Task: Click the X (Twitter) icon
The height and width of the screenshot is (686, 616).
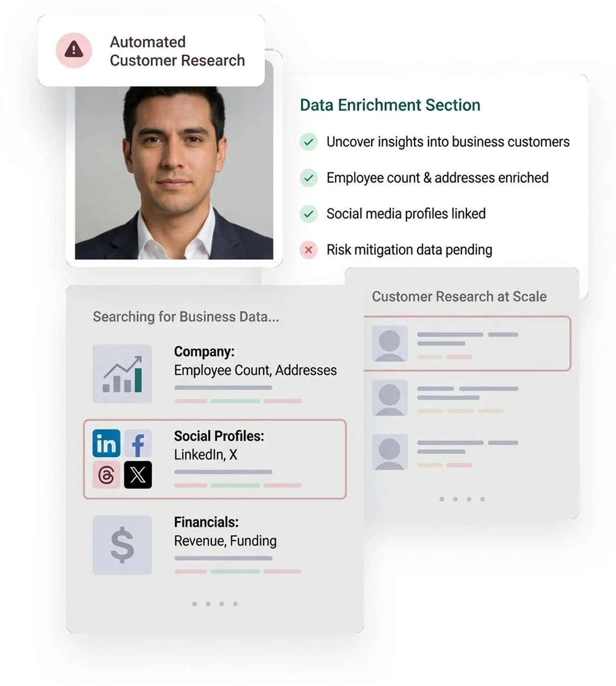Action: [x=138, y=475]
